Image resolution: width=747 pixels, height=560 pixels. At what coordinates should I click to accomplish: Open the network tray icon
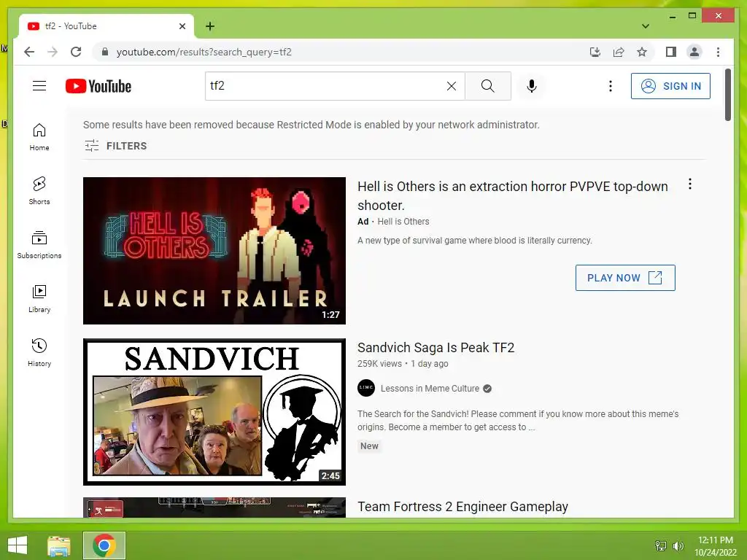pyautogui.click(x=661, y=545)
